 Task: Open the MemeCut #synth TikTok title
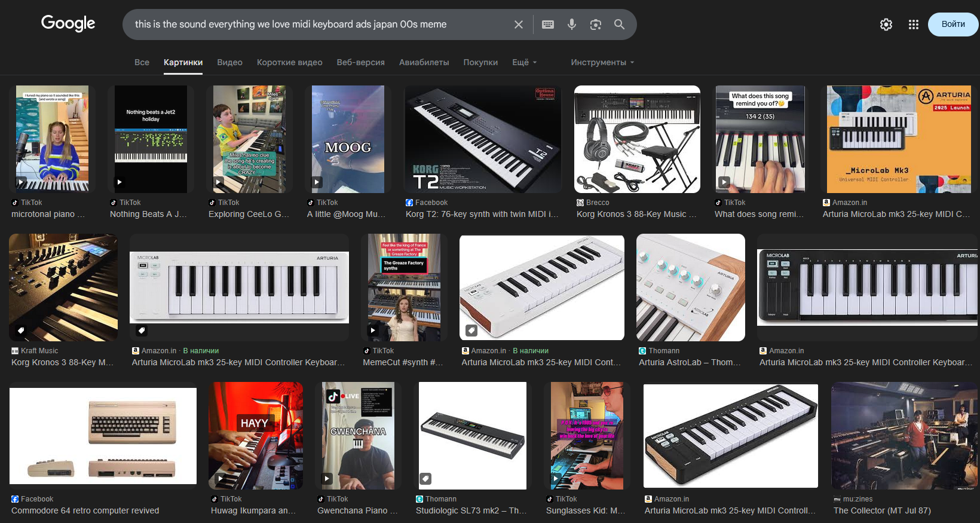[403, 362]
